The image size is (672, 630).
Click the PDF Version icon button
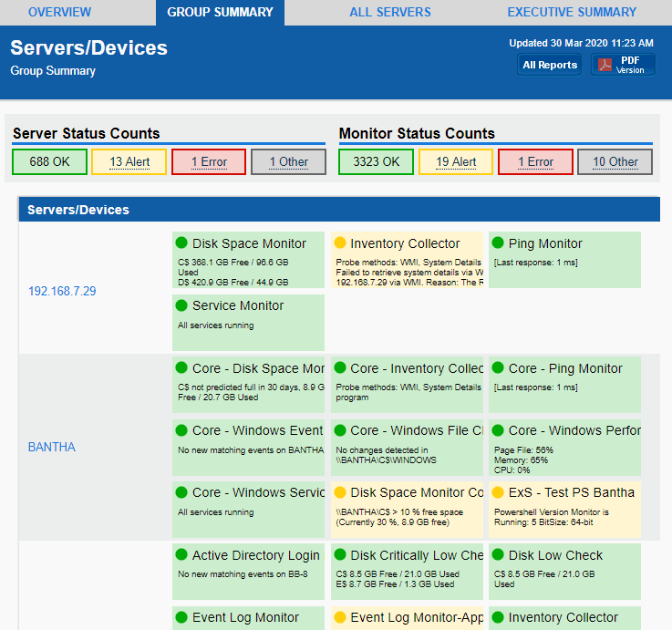(x=623, y=65)
